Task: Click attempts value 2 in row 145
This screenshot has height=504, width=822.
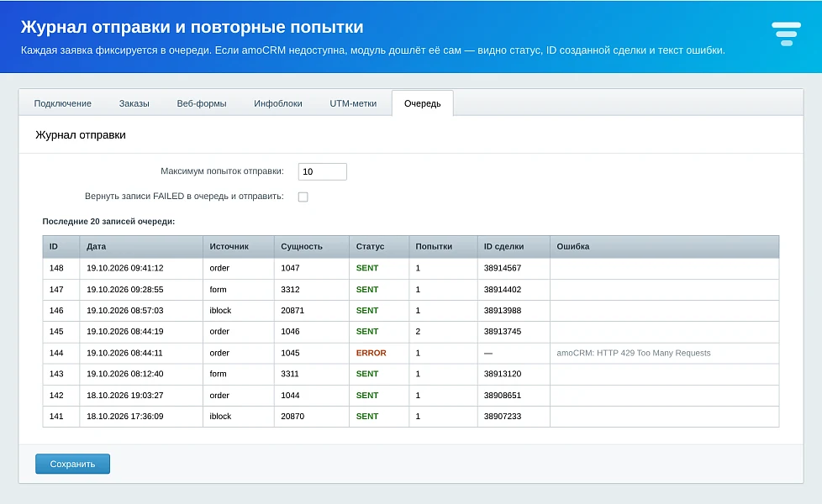Action: [x=418, y=332]
